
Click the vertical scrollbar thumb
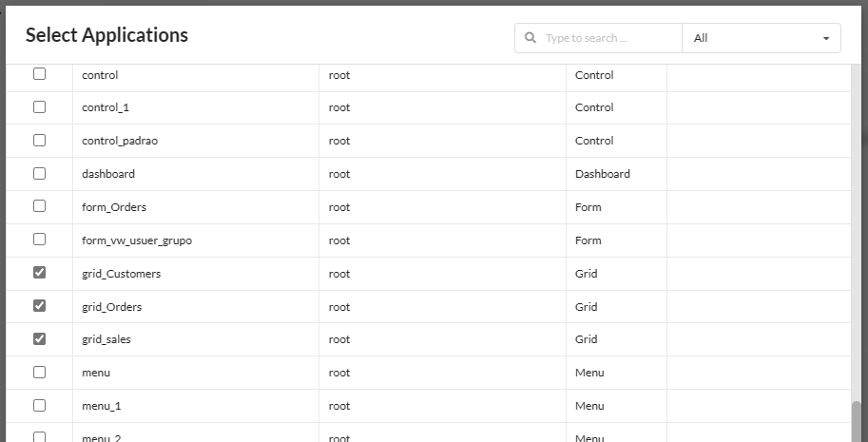(857, 420)
